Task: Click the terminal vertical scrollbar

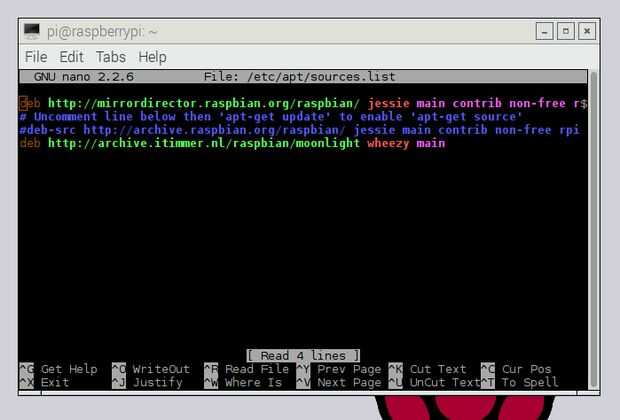Action: pyautogui.click(x=593, y=229)
